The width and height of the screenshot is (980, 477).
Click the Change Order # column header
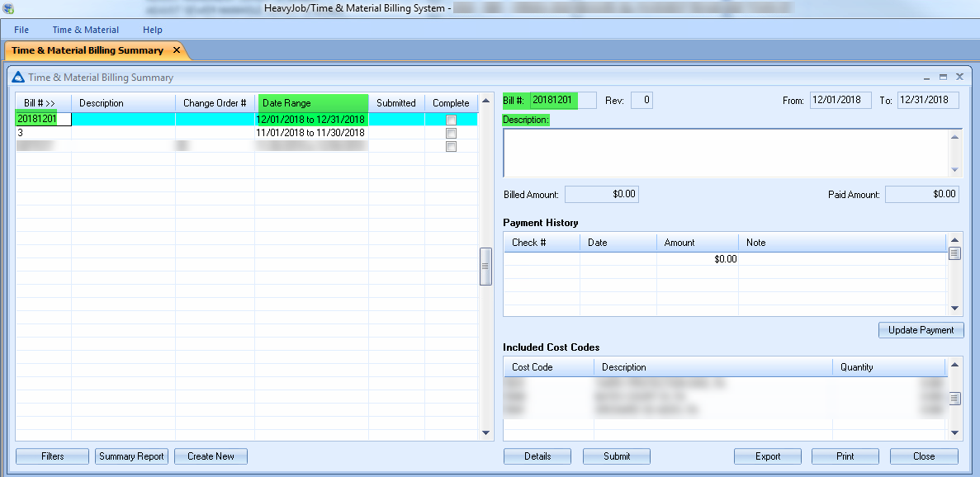[x=215, y=103]
